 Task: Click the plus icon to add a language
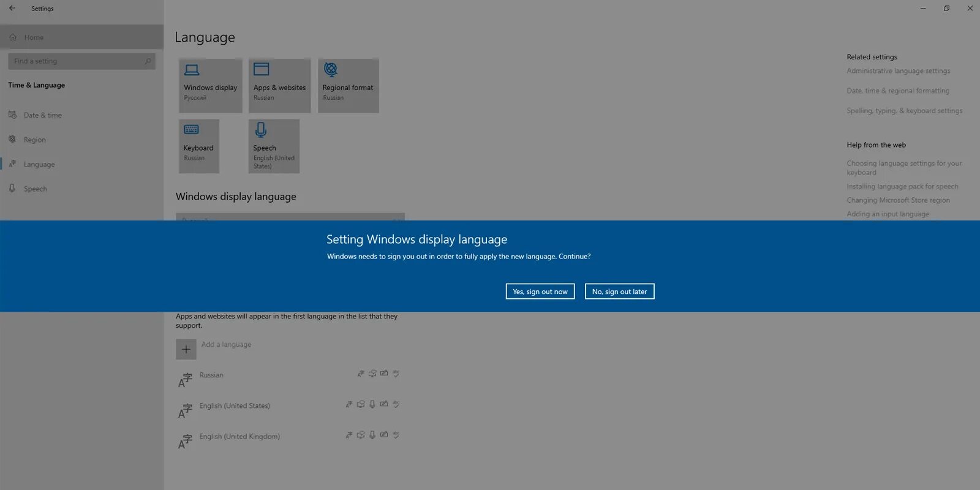(186, 349)
